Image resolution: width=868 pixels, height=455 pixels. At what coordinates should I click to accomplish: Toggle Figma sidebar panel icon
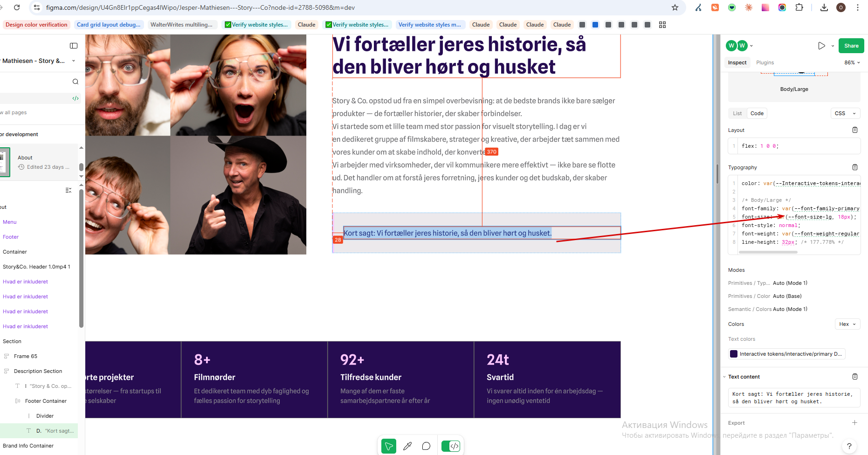(x=74, y=46)
